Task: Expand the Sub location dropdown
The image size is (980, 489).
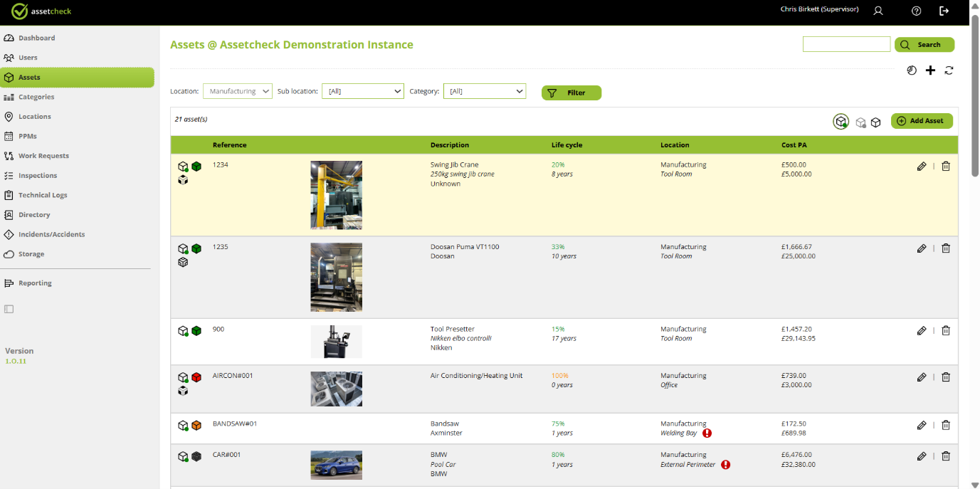Action: 362,91
